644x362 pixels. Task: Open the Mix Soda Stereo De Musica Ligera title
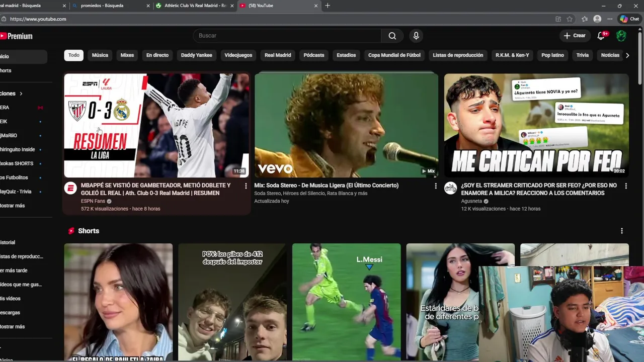pos(326,186)
